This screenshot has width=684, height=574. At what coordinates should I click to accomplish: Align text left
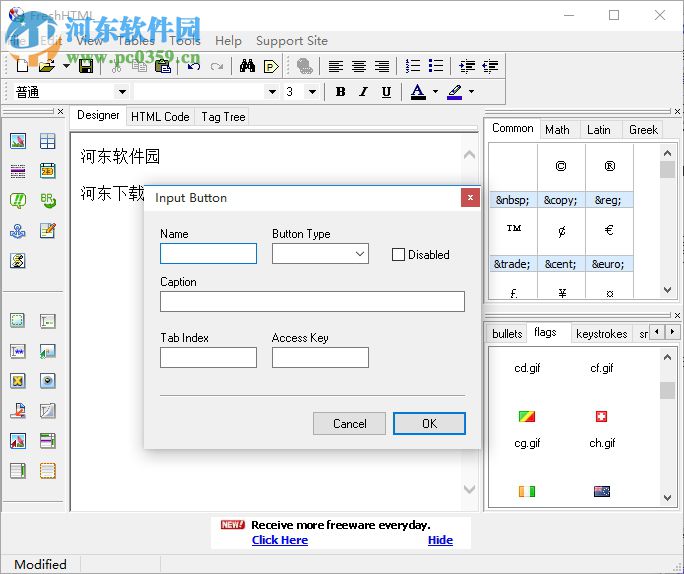(335, 66)
